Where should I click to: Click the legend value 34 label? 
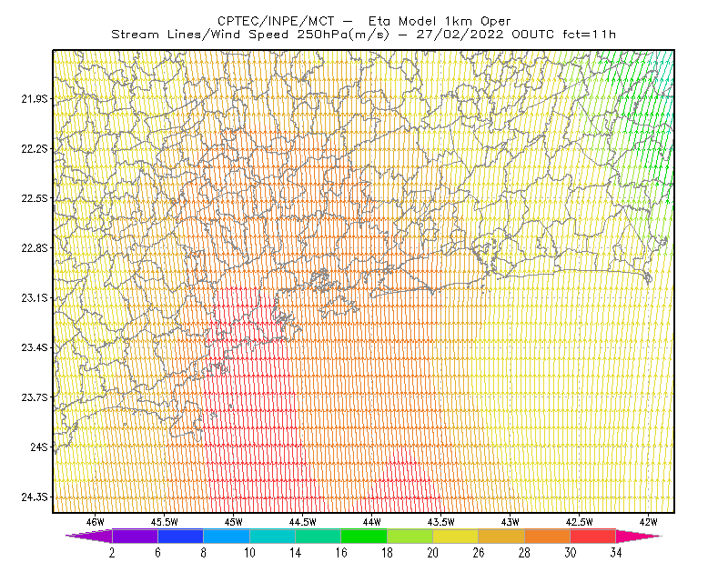616,553
